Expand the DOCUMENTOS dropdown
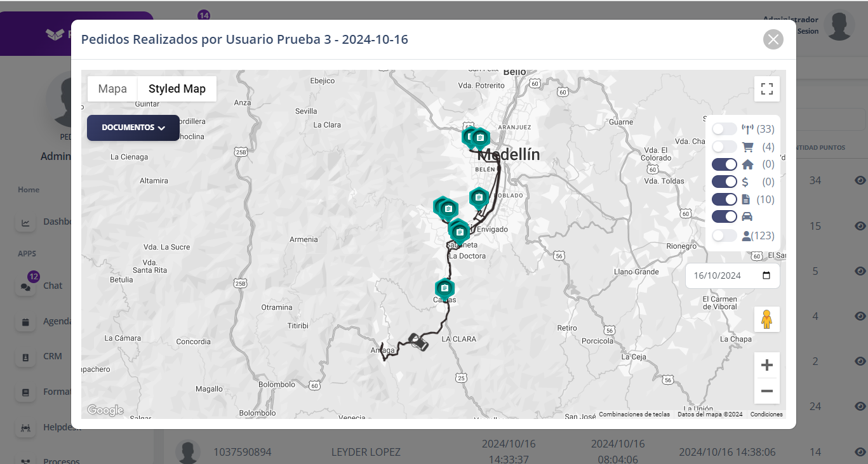Screen dimensions: 868x464 [133, 128]
